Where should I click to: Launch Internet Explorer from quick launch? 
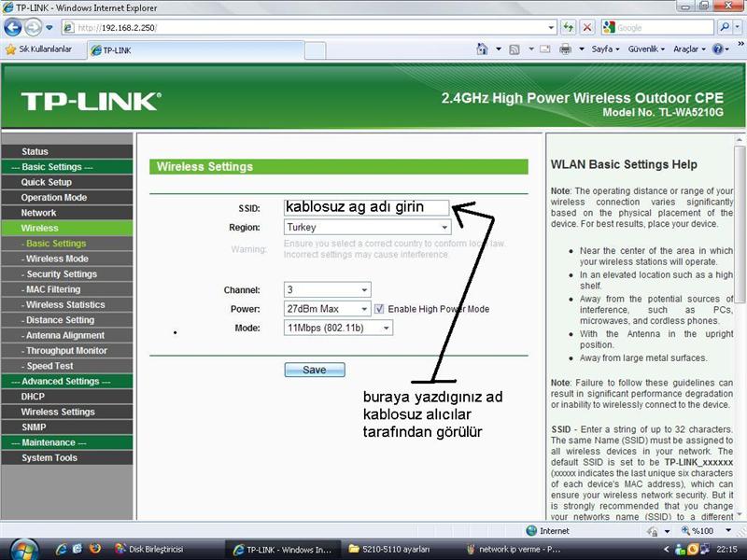click(x=62, y=549)
